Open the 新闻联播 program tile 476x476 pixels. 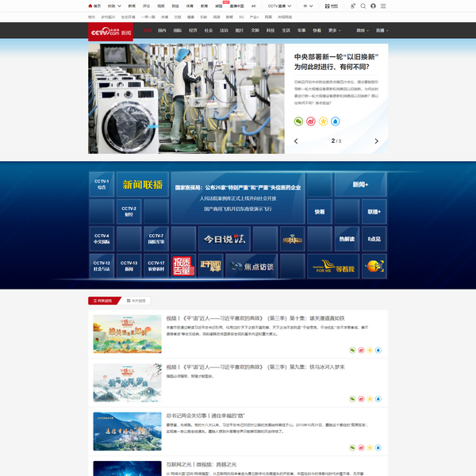click(x=142, y=185)
